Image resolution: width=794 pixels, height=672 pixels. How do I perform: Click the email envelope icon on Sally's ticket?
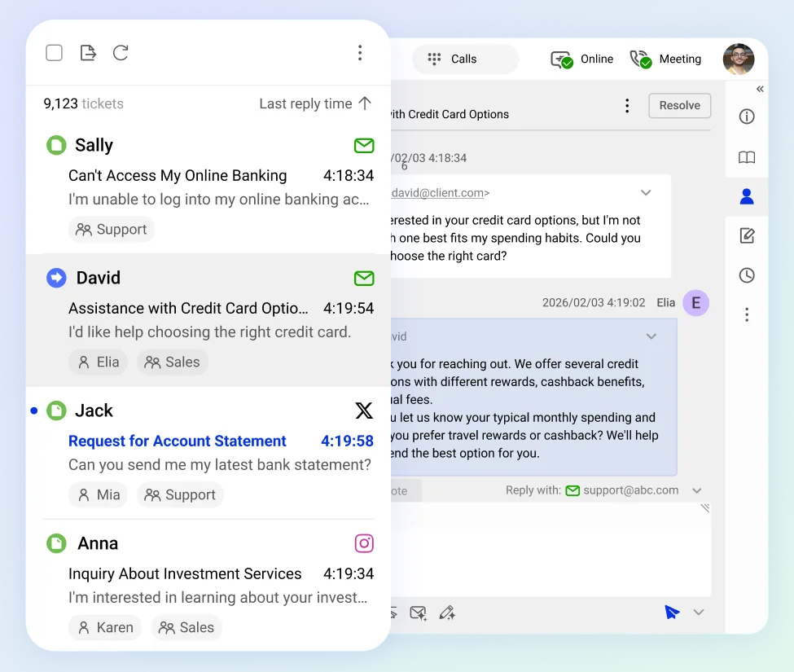[363, 145]
